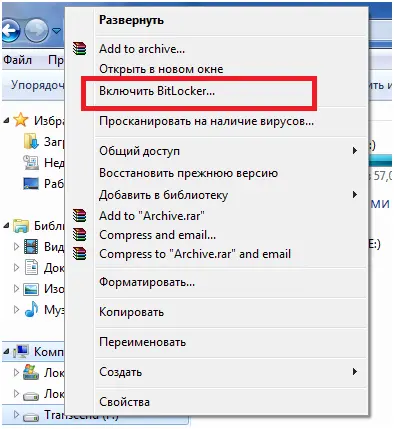Collapse the Библиотеки tree node
This screenshot has width=394, height=429.
(6, 226)
